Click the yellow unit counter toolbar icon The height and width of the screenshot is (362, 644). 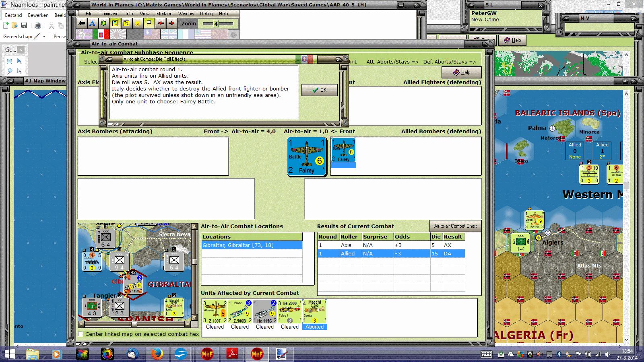pyautogui.click(x=115, y=23)
